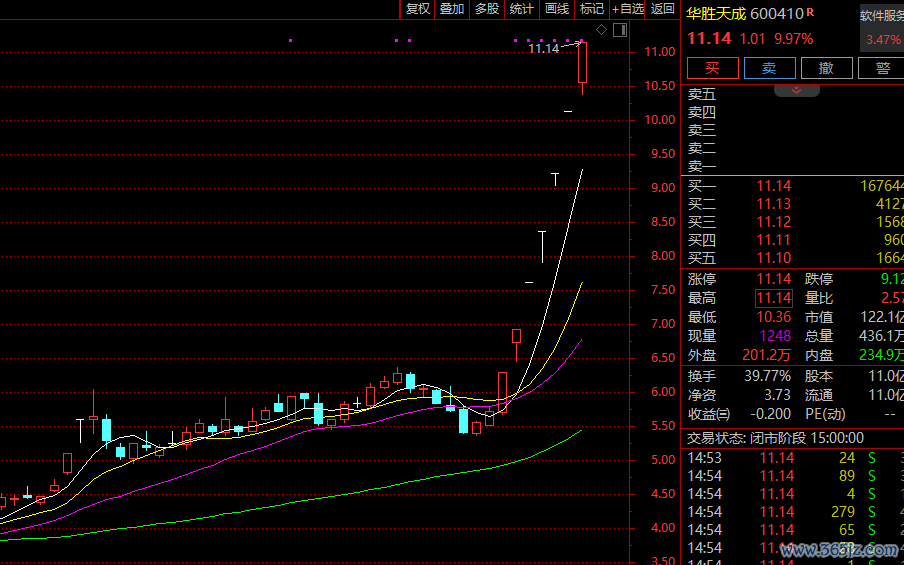Click sector change value 3.47%

click(883, 40)
